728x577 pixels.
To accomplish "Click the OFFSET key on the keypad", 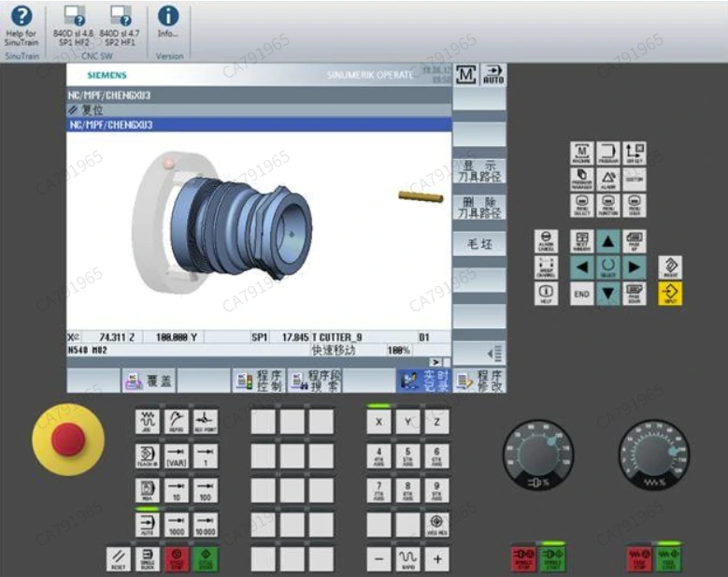I will point(635,153).
